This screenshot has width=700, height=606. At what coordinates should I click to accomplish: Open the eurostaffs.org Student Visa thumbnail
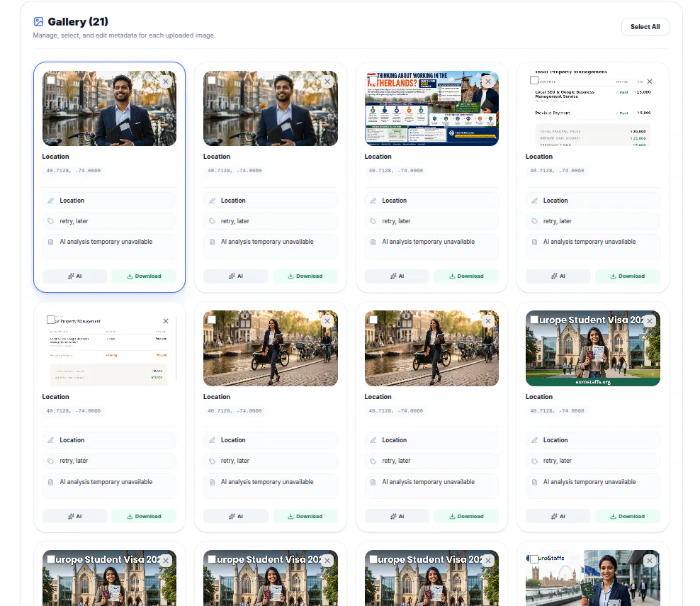(593, 348)
